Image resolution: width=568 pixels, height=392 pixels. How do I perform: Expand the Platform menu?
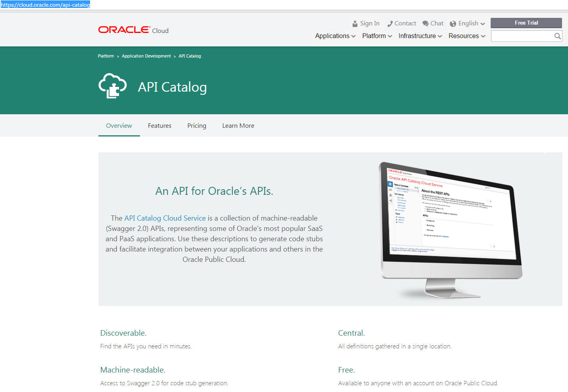pos(377,36)
